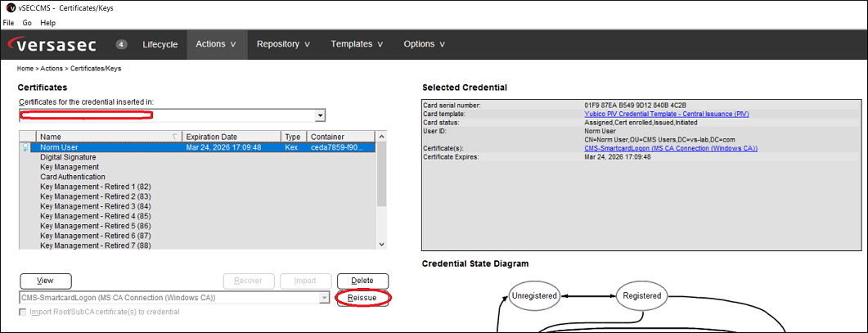Sort by the Expiration Date column header

click(x=232, y=137)
